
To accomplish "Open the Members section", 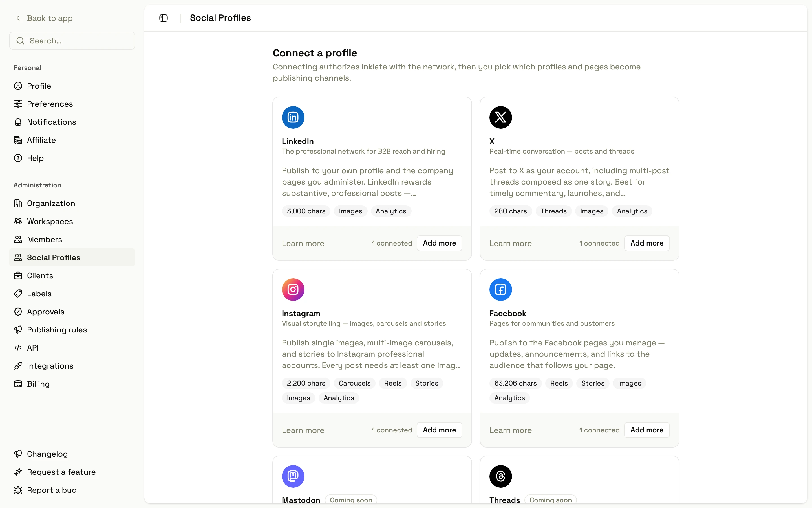I will coord(72,240).
